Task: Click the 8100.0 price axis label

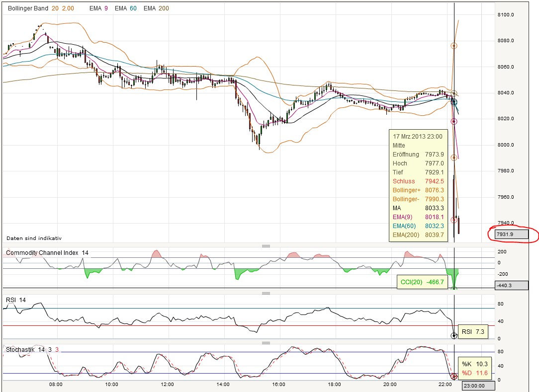Action: click(x=506, y=14)
